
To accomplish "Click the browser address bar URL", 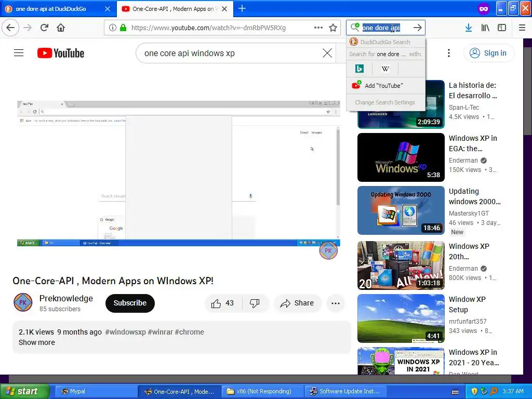I will 208,28.
